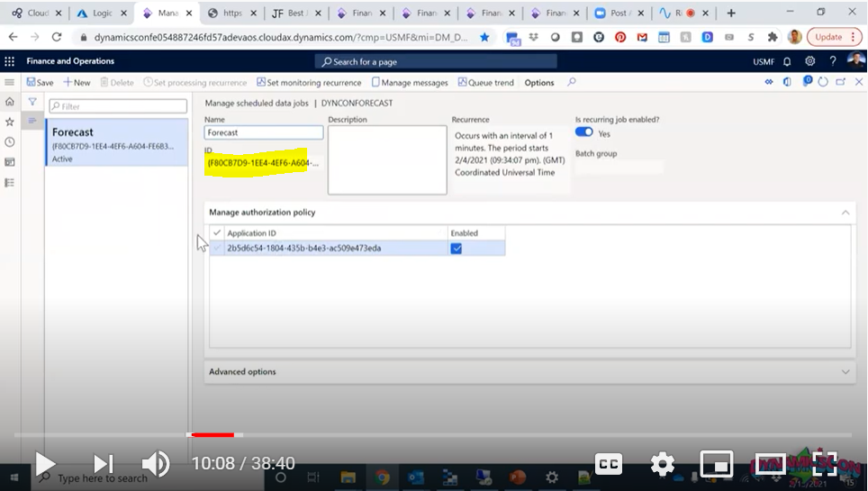Open browser extensions puzzle icon
868x491 pixels.
pos(773,37)
